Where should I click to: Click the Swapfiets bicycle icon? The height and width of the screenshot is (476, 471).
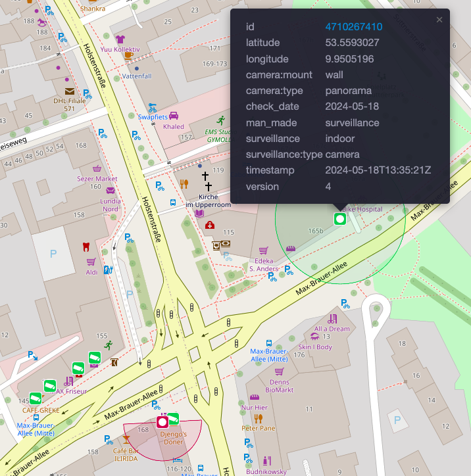pos(153,106)
